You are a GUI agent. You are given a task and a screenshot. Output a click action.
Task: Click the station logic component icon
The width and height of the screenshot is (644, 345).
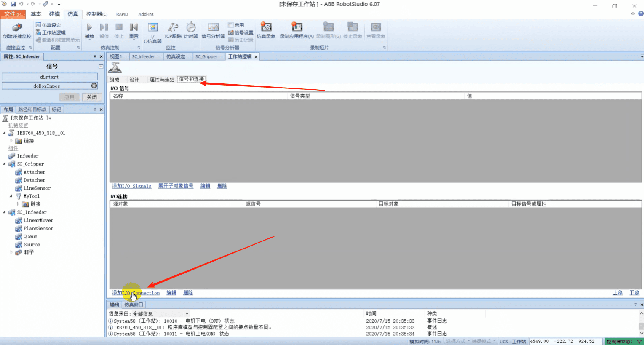(115, 67)
